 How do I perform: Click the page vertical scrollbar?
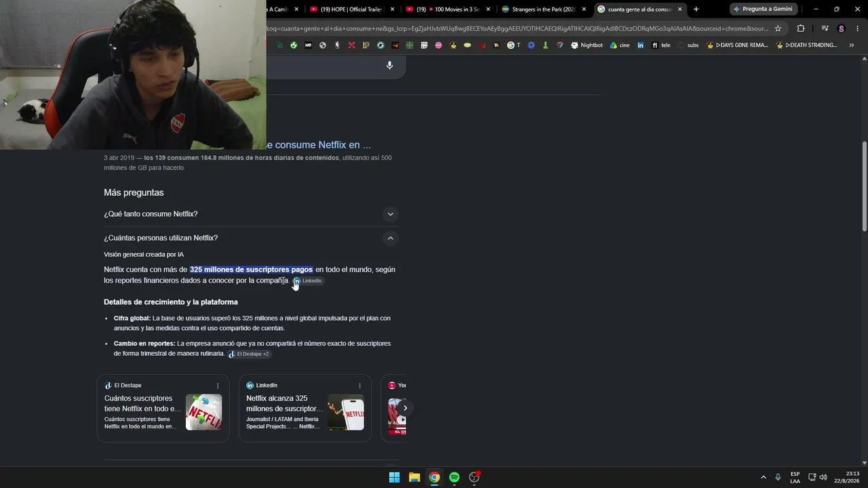(x=864, y=187)
